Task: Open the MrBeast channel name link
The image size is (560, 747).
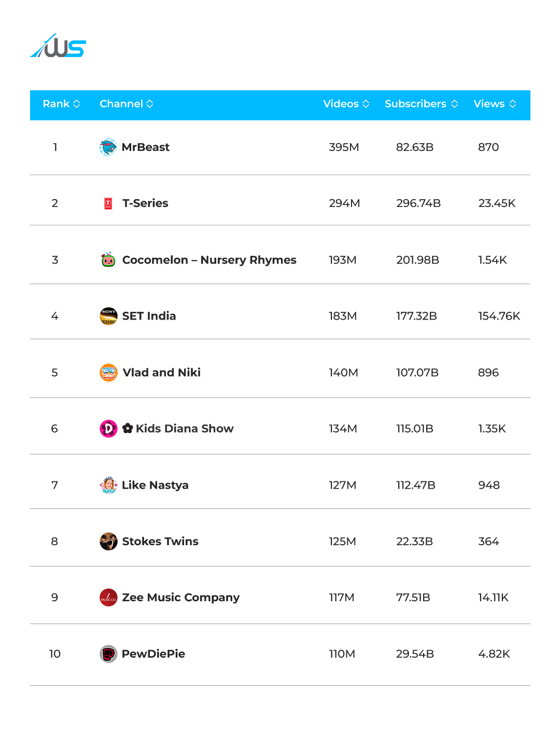Action: pos(146,147)
